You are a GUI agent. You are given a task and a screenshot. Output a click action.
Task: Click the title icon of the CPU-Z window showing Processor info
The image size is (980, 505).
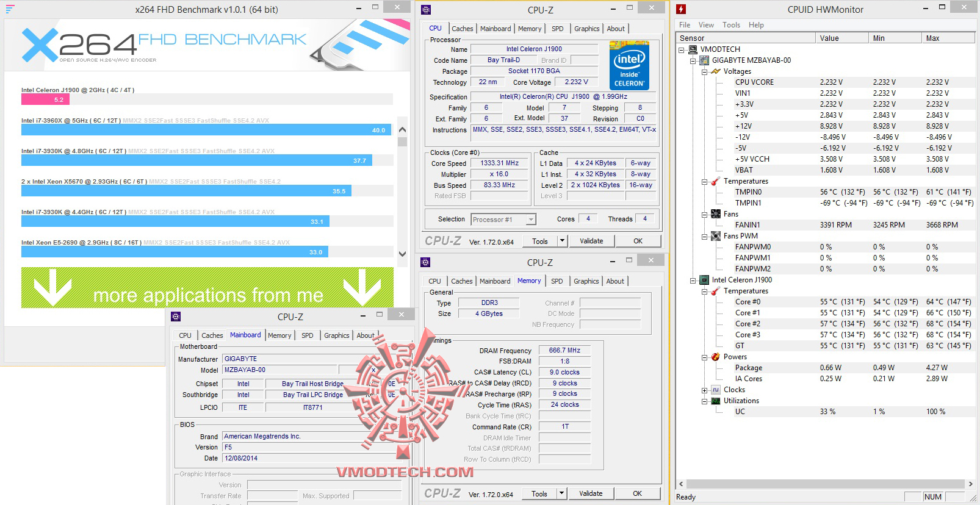[426, 10]
